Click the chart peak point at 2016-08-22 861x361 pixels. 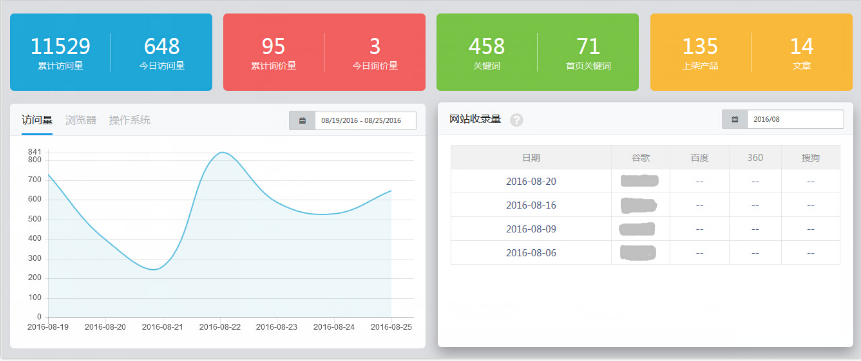[221, 152]
